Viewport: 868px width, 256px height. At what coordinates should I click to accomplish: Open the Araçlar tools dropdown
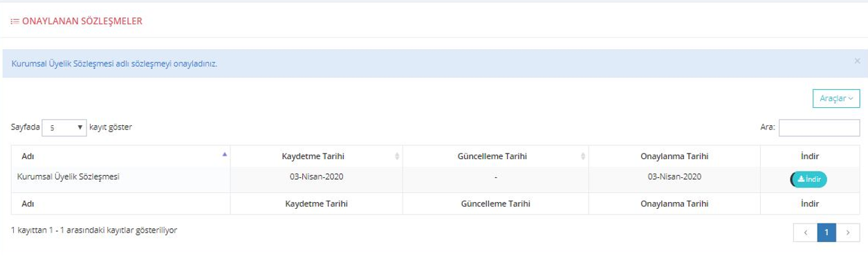point(835,99)
